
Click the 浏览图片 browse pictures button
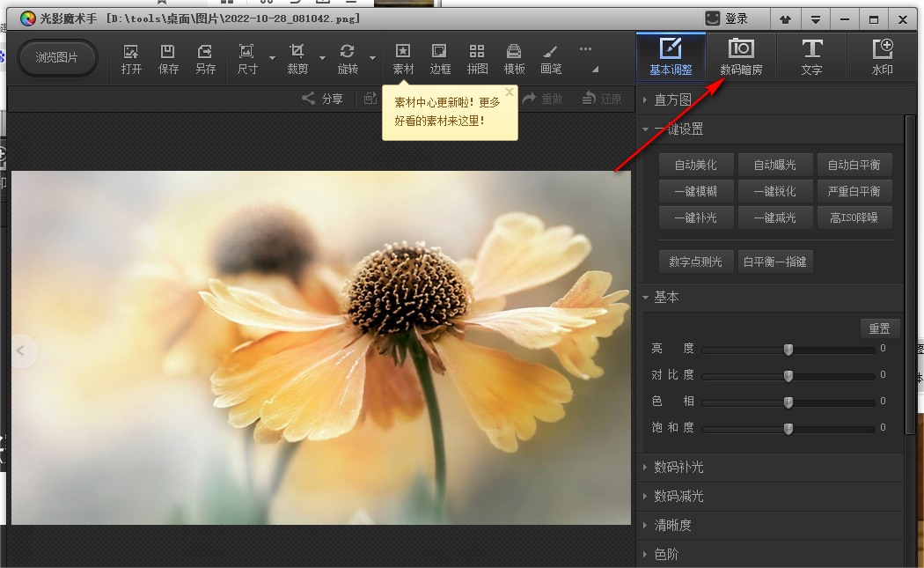point(57,58)
